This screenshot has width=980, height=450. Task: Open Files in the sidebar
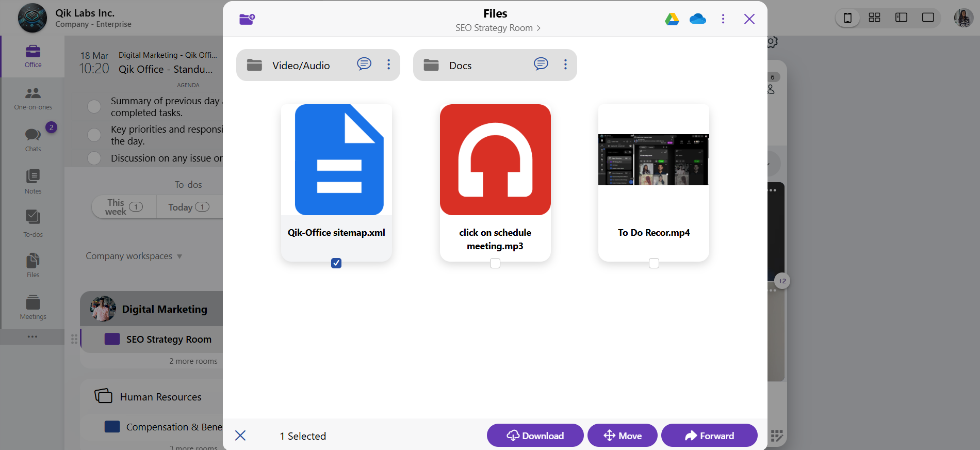click(x=33, y=265)
